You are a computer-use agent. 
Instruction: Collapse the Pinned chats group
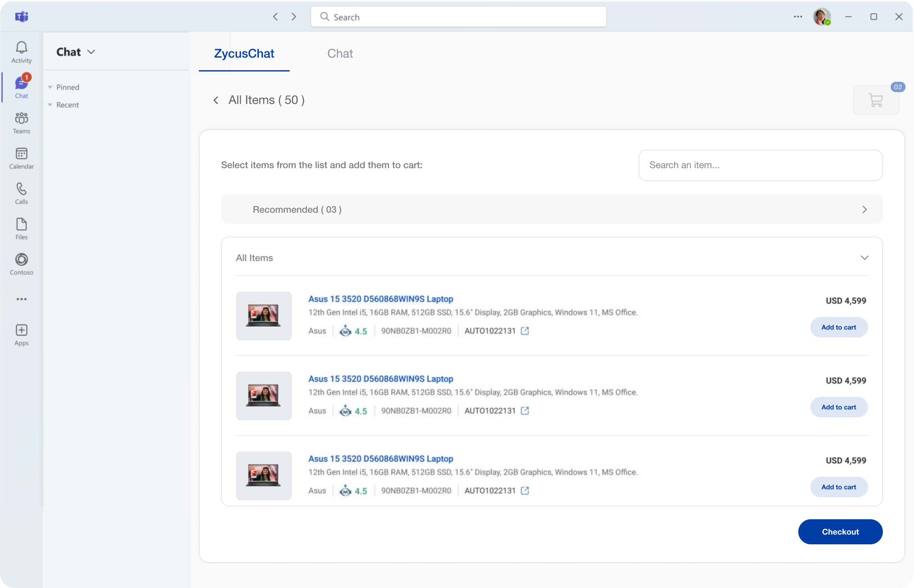coord(50,87)
